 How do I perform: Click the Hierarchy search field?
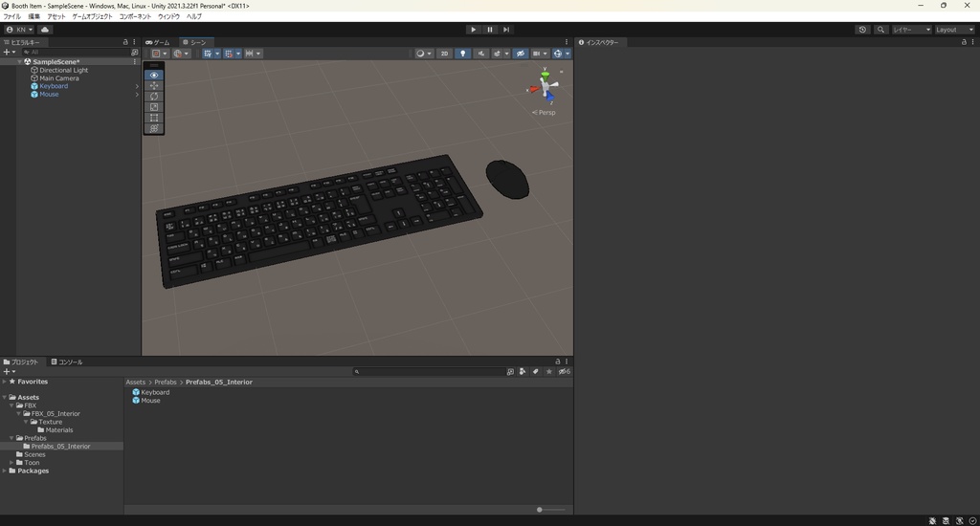(x=75, y=53)
